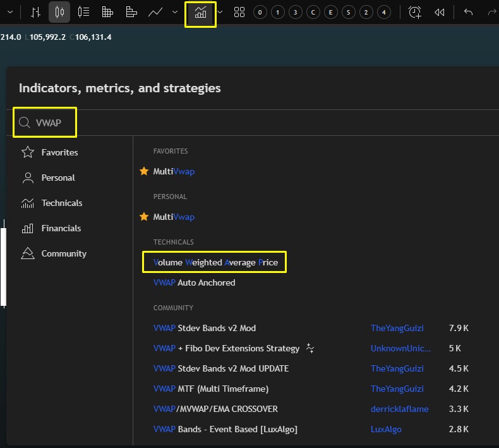Open the leftmost toolbar dropdown chevron
Viewport: 499px width, 448px height.
pyautogui.click(x=10, y=12)
